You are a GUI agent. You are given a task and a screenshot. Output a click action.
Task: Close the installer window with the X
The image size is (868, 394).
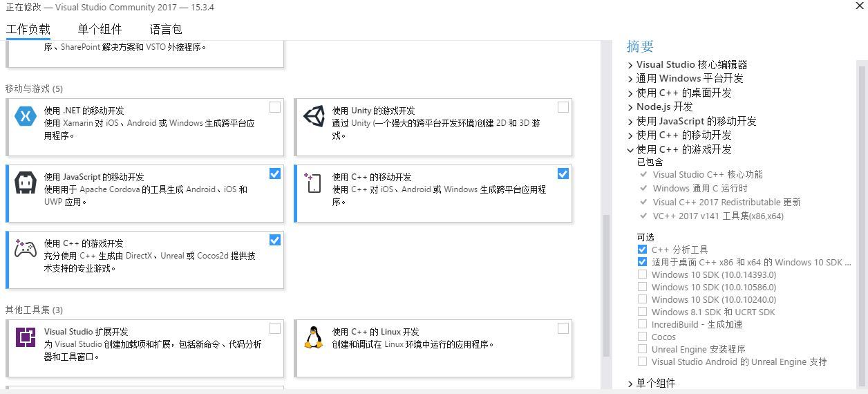pos(860,6)
